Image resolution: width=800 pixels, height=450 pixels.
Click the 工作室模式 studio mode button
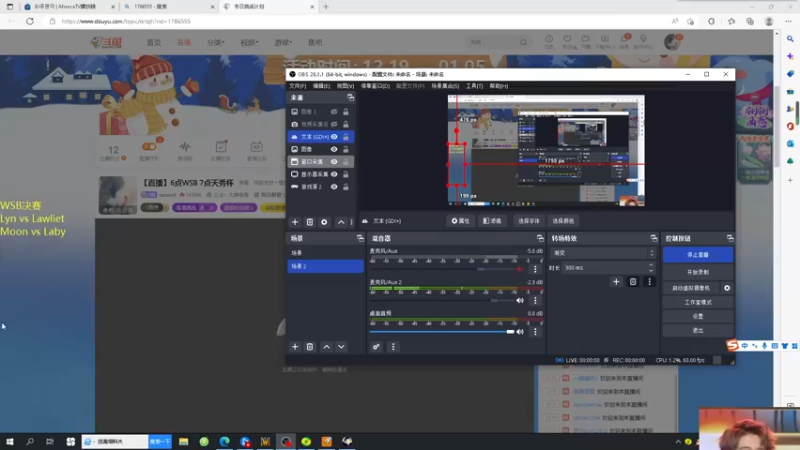(x=698, y=303)
